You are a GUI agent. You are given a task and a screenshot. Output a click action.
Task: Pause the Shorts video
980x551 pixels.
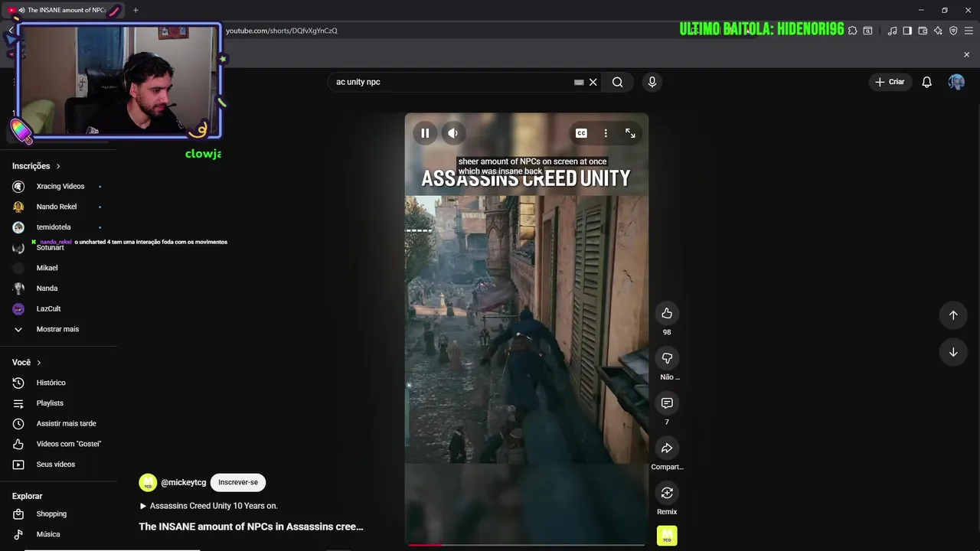coord(425,133)
